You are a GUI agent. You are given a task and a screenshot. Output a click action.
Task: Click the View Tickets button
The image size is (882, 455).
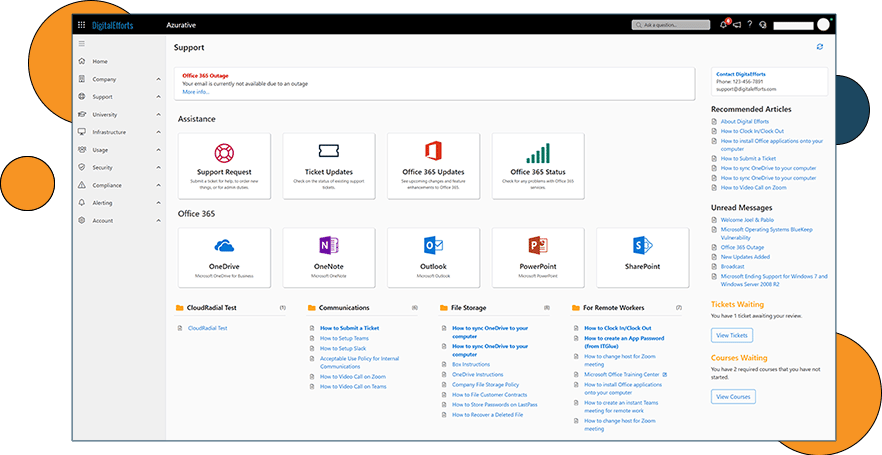(x=732, y=335)
